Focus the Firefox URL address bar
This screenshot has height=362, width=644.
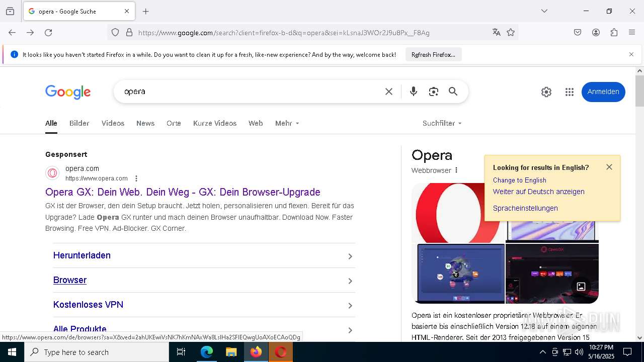(x=312, y=33)
